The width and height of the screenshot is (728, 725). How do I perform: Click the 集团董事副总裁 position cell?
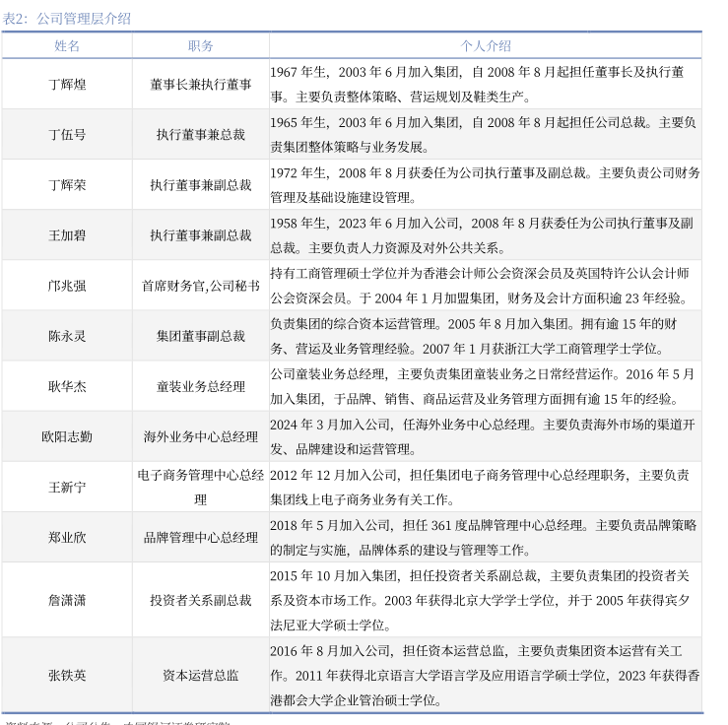click(200, 336)
